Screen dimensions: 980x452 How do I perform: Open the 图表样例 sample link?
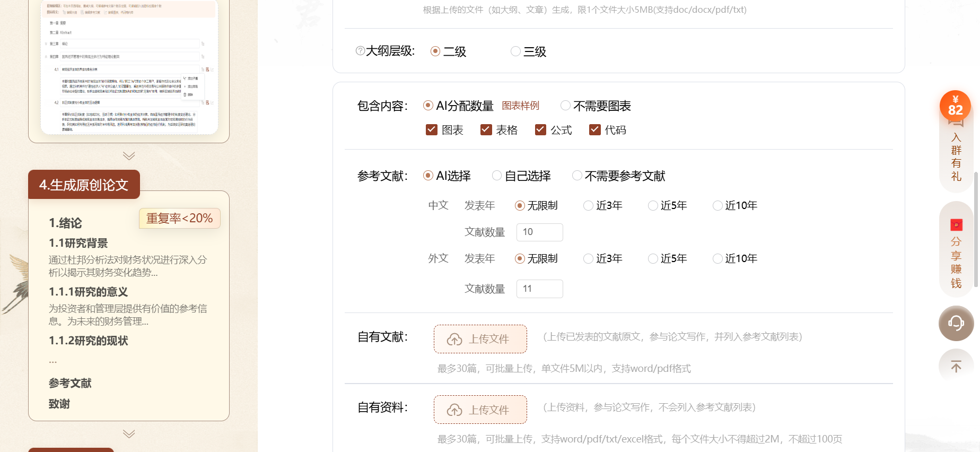click(x=520, y=106)
